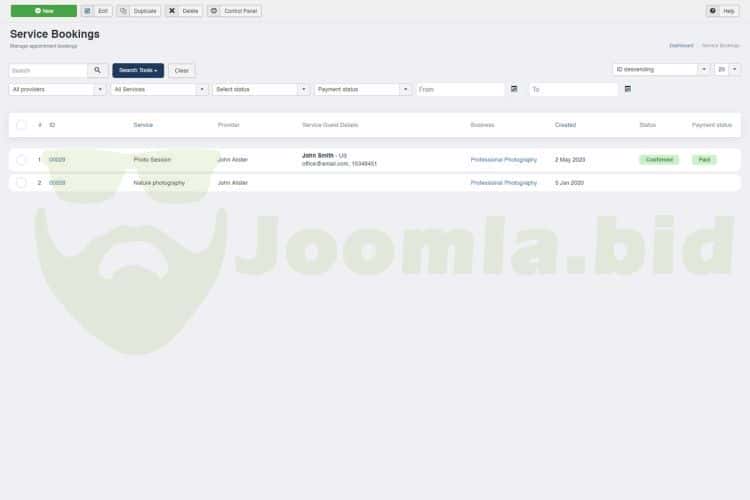Open the To date calendar picker

pos(627,89)
